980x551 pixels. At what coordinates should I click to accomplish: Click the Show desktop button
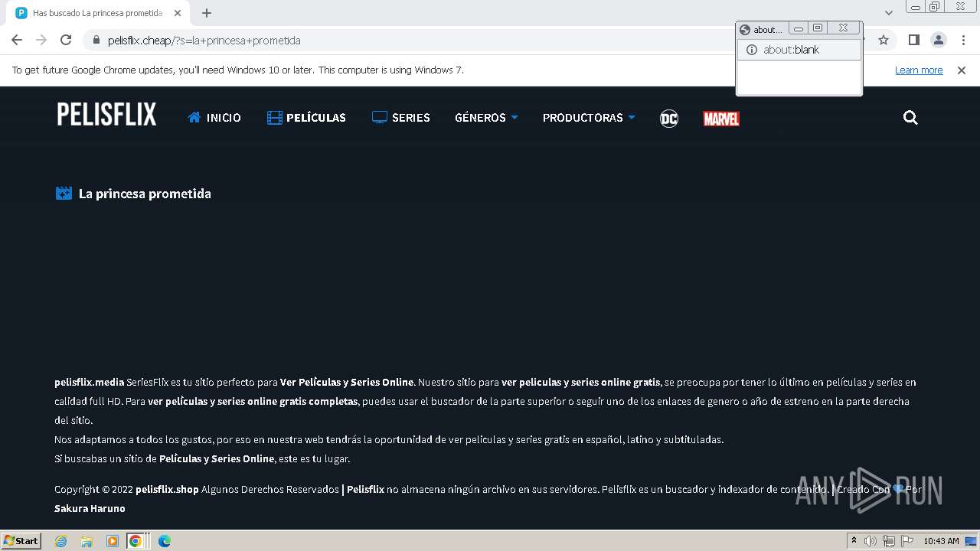[x=972, y=541]
